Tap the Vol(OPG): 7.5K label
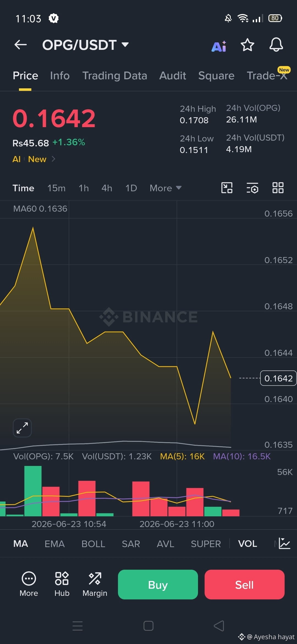Screen dimensions: 297x644 pos(43,457)
